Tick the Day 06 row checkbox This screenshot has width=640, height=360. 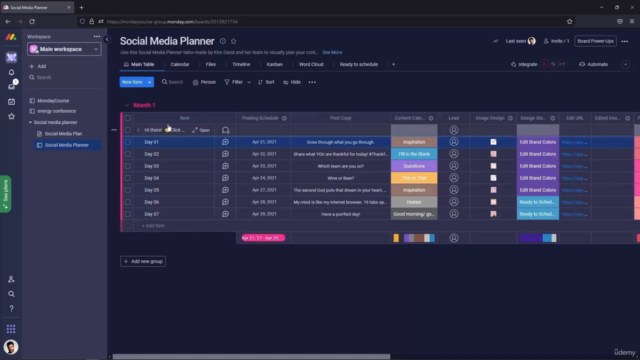coord(128,202)
